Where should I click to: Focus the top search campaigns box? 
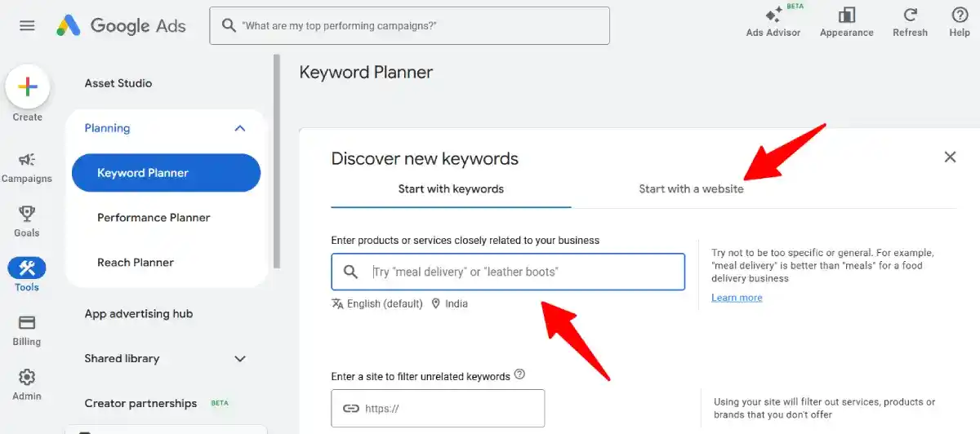point(410,26)
